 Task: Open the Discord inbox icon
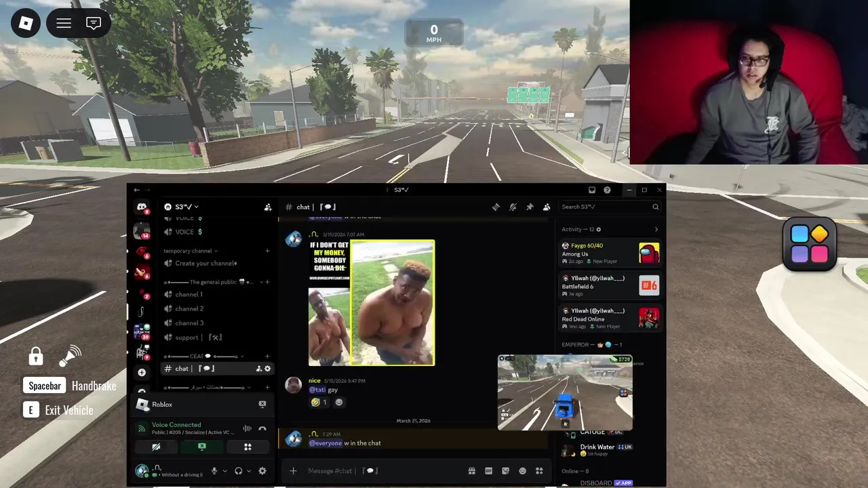pyautogui.click(x=592, y=190)
